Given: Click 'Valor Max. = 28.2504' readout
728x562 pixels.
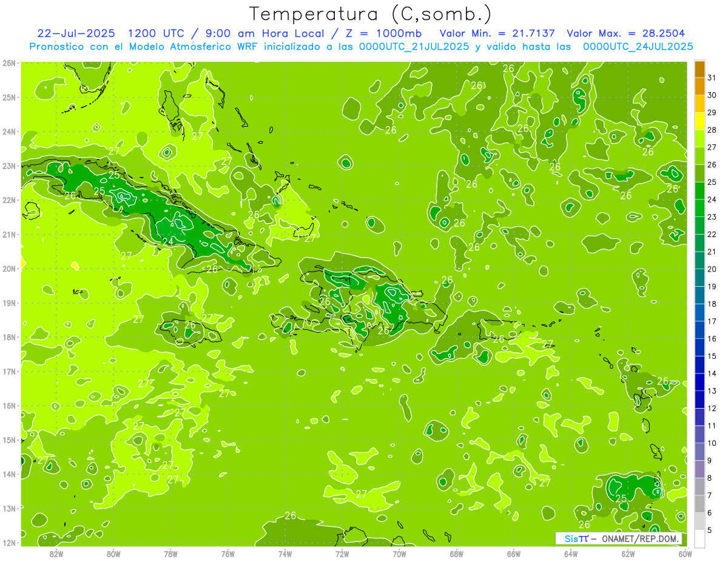Looking at the screenshot, I should 626,33.
